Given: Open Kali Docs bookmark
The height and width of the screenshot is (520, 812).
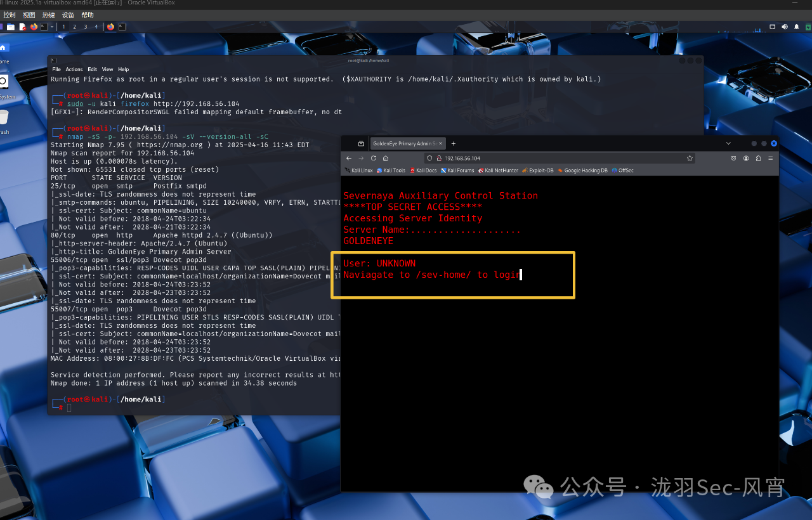Looking at the screenshot, I should click(423, 171).
